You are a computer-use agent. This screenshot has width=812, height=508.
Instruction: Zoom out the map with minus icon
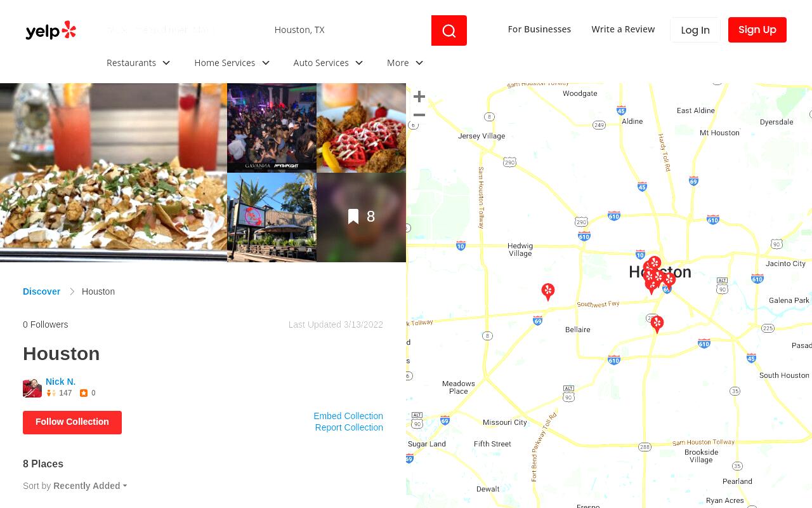tap(419, 115)
